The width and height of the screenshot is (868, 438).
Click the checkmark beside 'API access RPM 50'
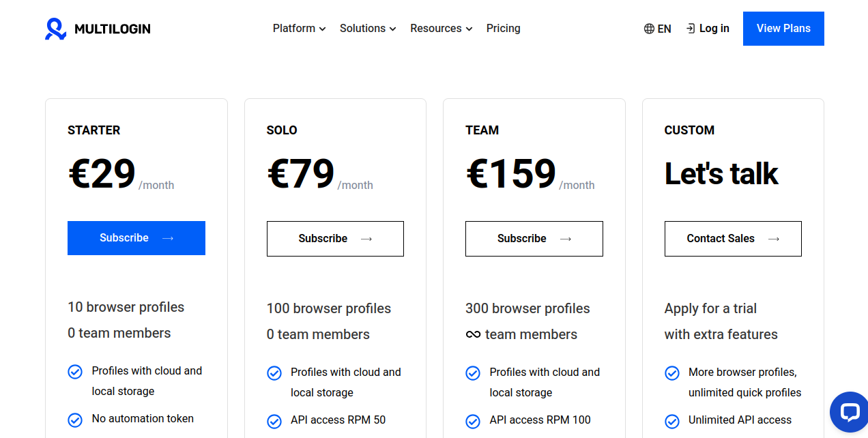click(x=274, y=421)
